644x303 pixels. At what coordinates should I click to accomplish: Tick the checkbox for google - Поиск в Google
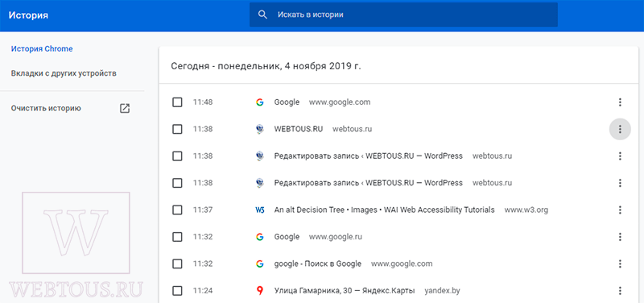tap(177, 264)
